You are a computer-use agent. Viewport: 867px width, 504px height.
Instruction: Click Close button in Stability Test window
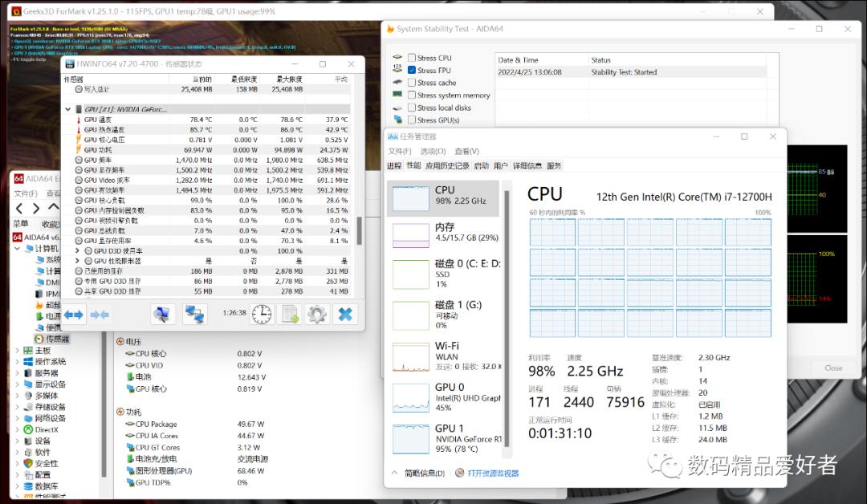click(833, 368)
